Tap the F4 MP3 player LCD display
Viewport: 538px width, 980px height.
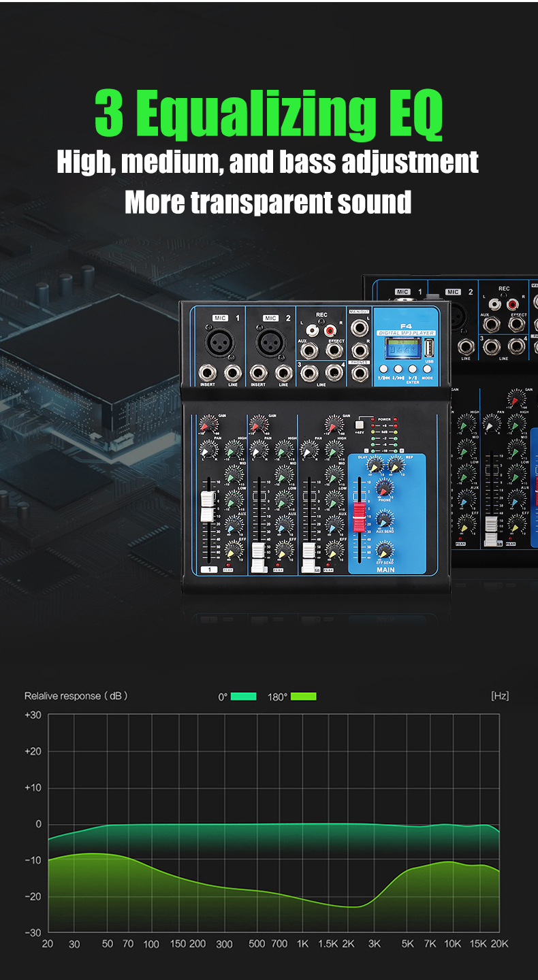tap(402, 348)
